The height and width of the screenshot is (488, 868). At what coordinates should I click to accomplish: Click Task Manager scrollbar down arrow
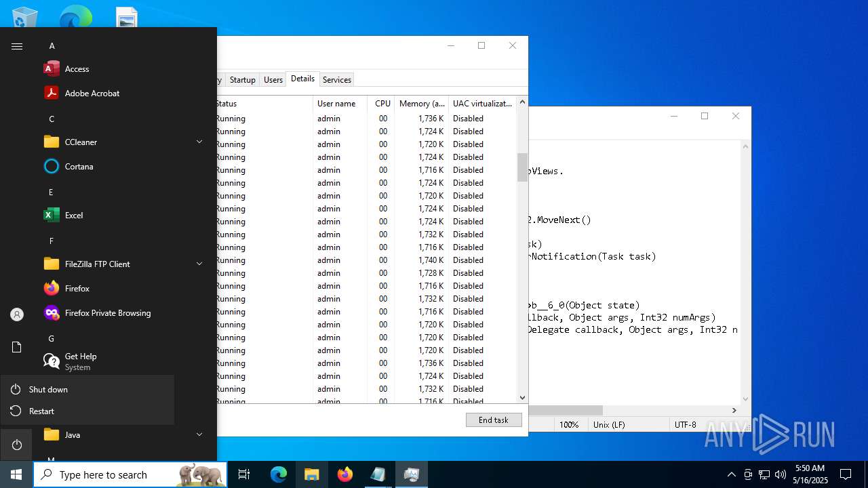pos(522,398)
